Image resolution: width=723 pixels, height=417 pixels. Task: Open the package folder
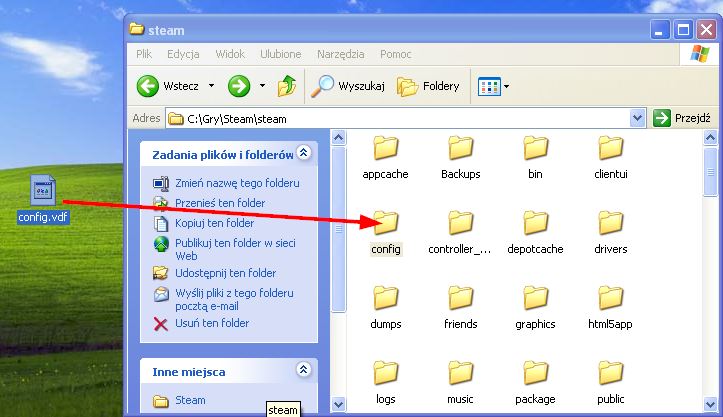(x=535, y=383)
